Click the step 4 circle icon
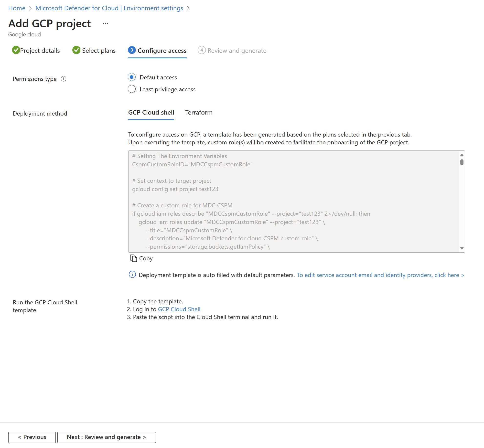The width and height of the screenshot is (484, 448). [202, 50]
